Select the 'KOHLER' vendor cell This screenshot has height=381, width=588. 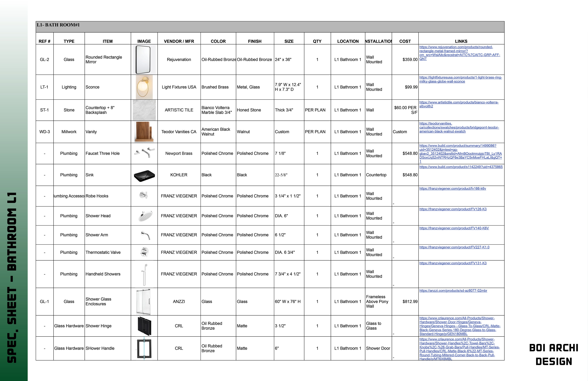click(x=179, y=175)
